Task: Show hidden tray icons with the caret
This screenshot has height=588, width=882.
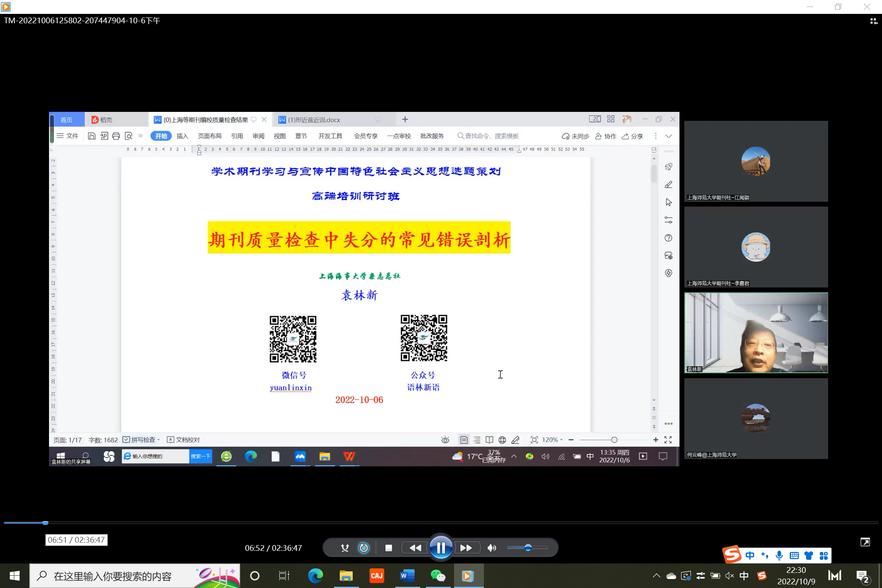Action: pyautogui.click(x=656, y=576)
